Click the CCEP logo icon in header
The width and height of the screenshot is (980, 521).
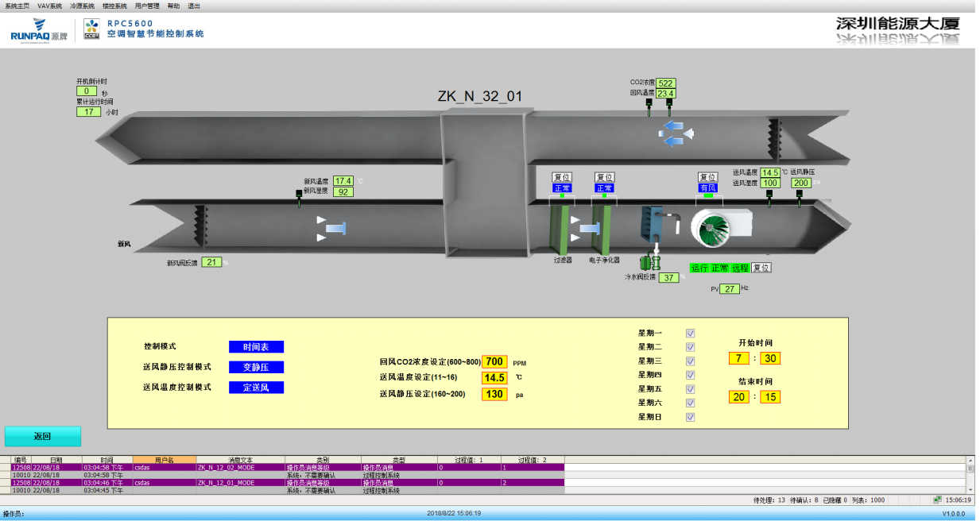click(91, 29)
